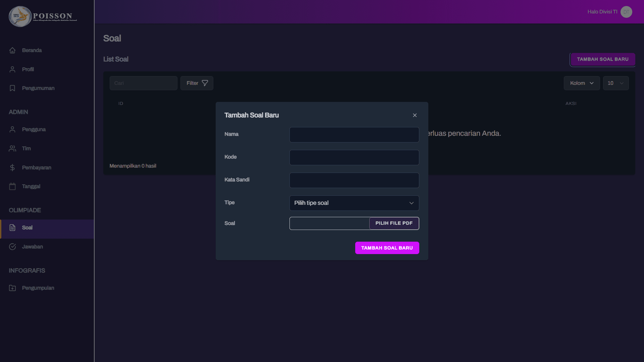Viewport: 644px width, 362px height.
Task: Focus the Nama text field
Action: click(354, 135)
